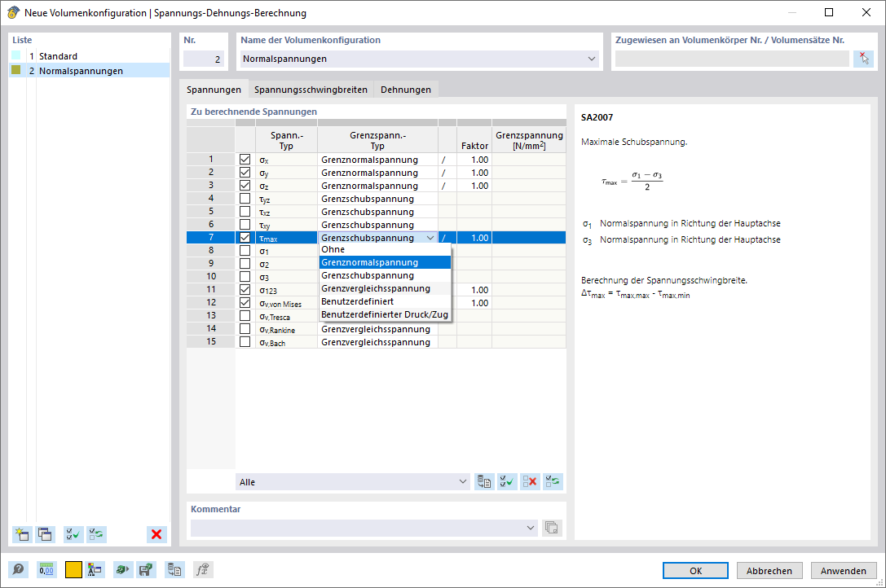Delete the selected configuration with the red X
Viewport: 886px width, 588px height.
coord(156,534)
